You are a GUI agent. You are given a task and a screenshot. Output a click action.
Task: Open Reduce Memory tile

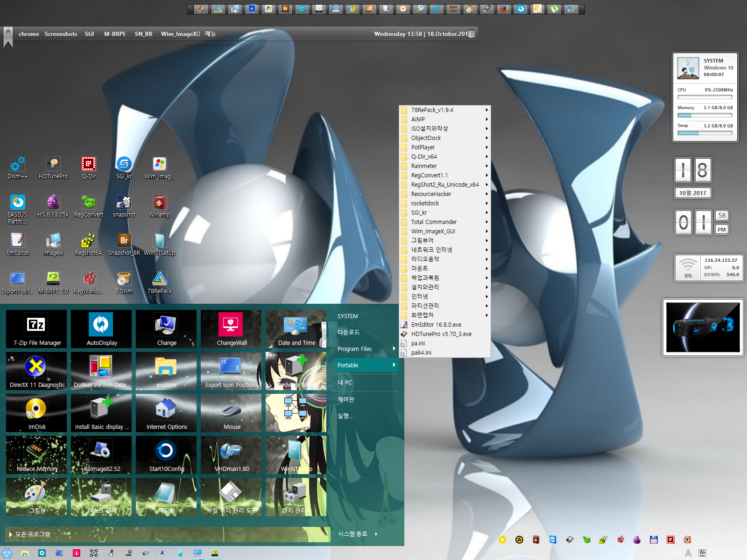point(37,455)
